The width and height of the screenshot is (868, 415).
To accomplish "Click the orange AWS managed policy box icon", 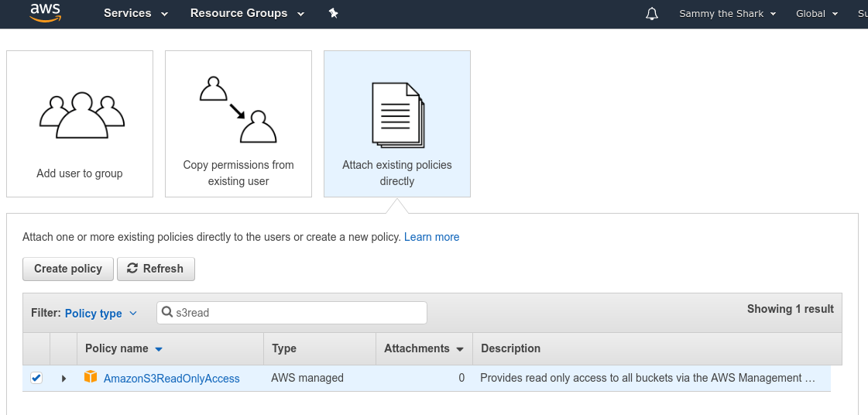I will click(91, 377).
